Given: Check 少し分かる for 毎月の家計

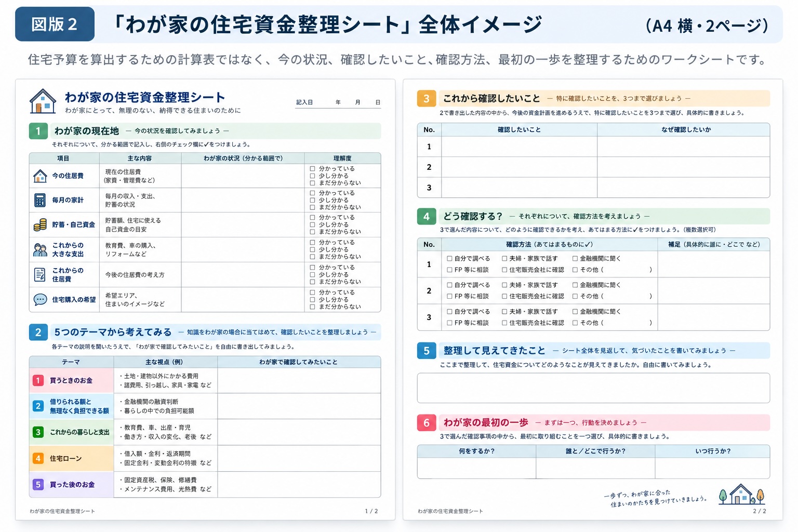Looking at the screenshot, I should [313, 200].
